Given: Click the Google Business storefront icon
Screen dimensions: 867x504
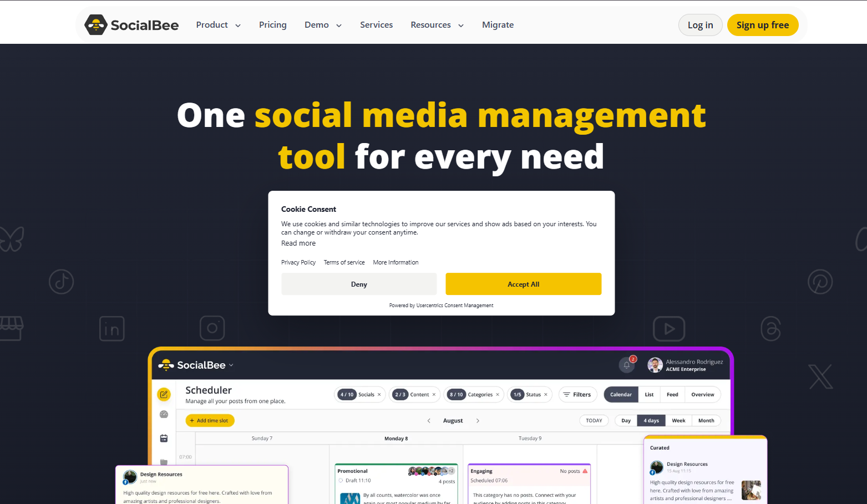Looking at the screenshot, I should coord(11,328).
